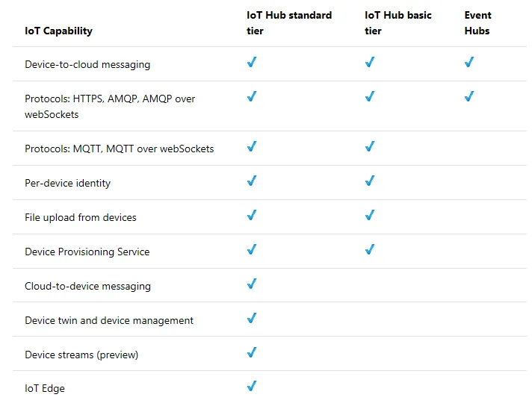This screenshot has height=415, width=532.
Task: Click the basic tier checkmark for File upload
Action: pos(370,216)
